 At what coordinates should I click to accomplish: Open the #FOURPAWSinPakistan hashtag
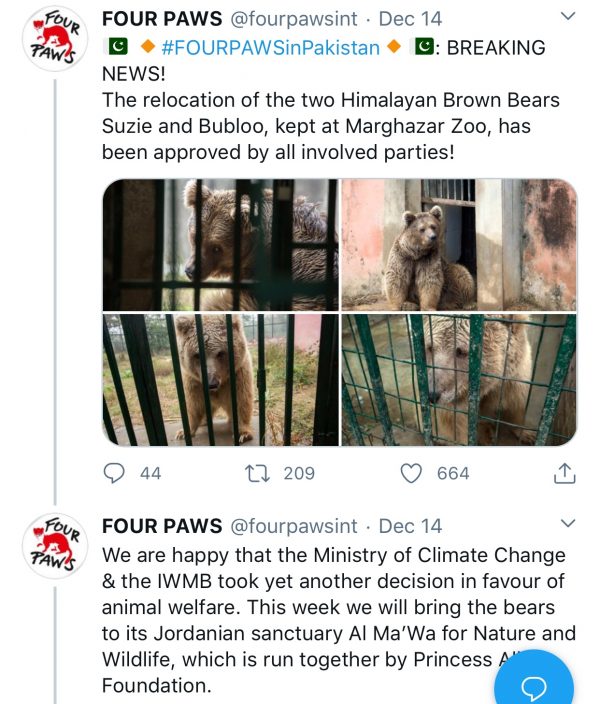coord(270,47)
